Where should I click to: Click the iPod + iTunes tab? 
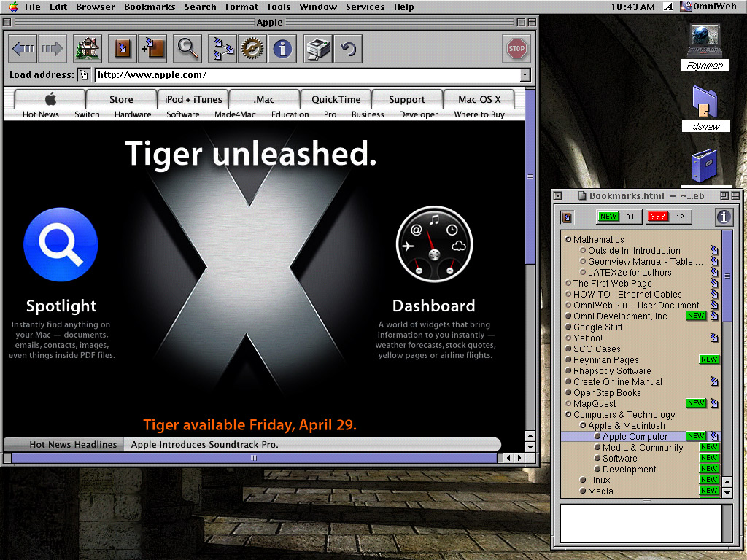click(x=193, y=99)
